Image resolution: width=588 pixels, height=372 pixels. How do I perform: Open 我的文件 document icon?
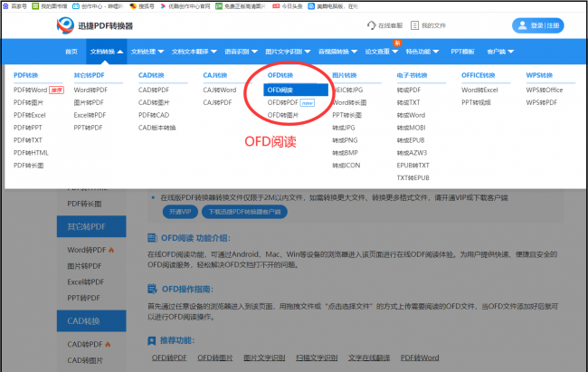(414, 25)
